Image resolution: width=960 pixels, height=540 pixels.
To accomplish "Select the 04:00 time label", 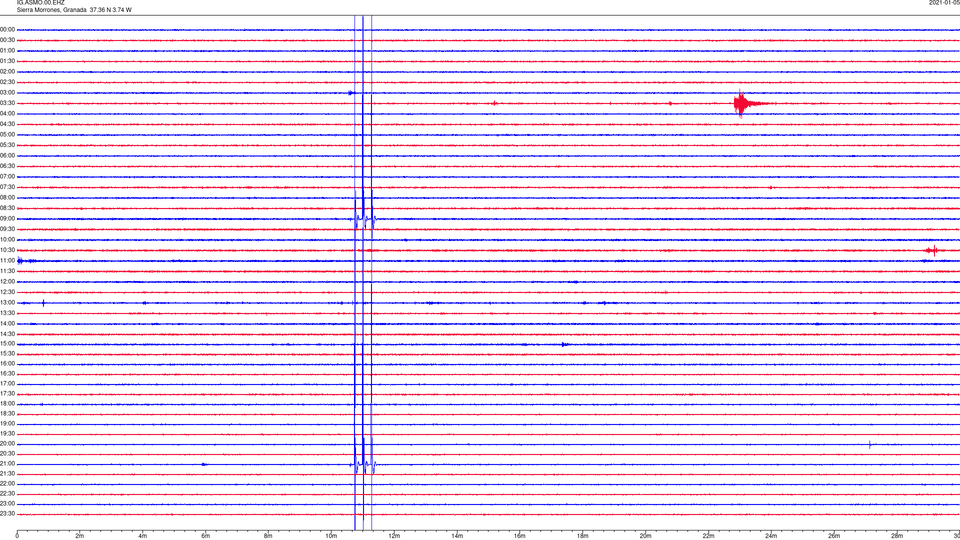I will point(7,113).
